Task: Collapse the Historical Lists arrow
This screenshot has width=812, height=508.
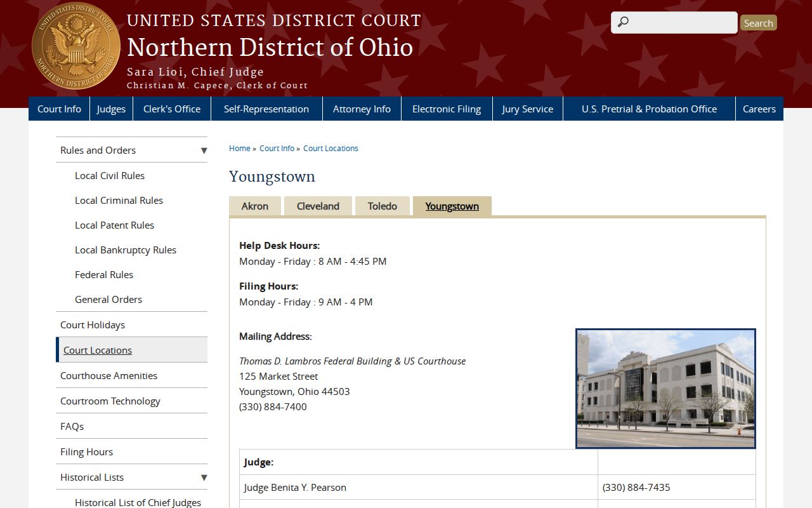Action: click(x=204, y=478)
